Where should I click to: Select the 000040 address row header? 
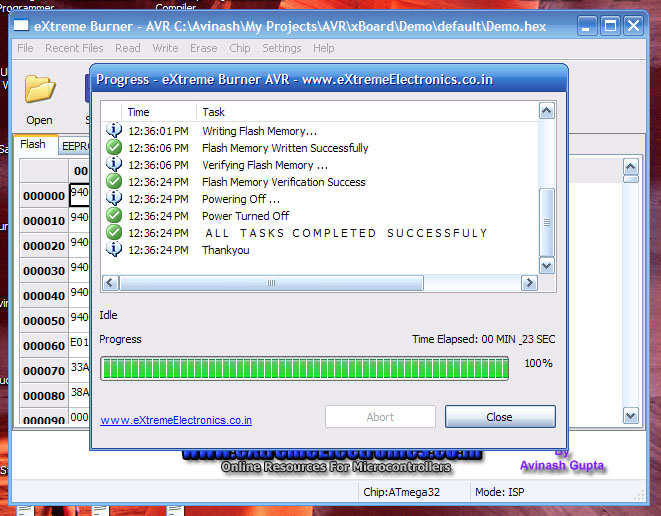tap(44, 296)
